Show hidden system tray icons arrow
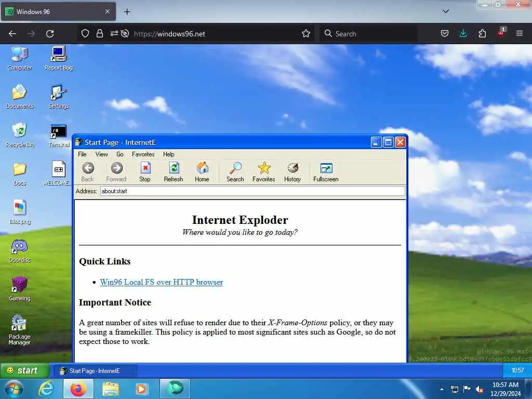The width and height of the screenshot is (532, 399). (x=442, y=389)
